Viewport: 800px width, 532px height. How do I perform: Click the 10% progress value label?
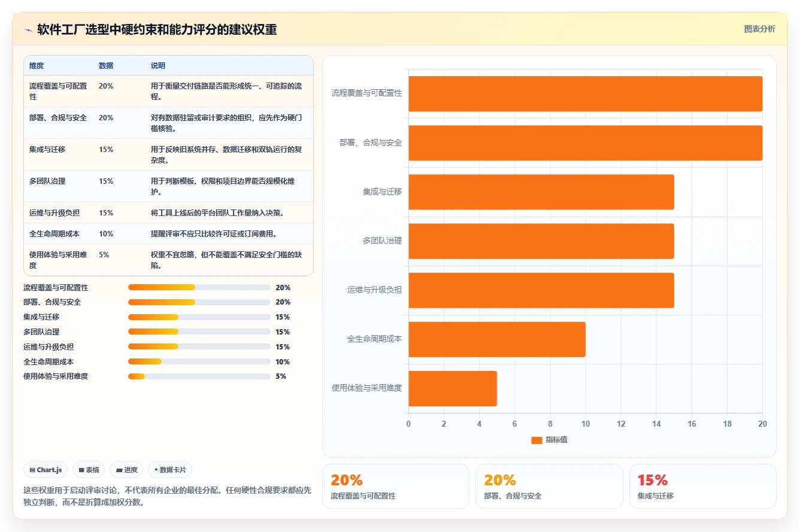[x=283, y=361]
